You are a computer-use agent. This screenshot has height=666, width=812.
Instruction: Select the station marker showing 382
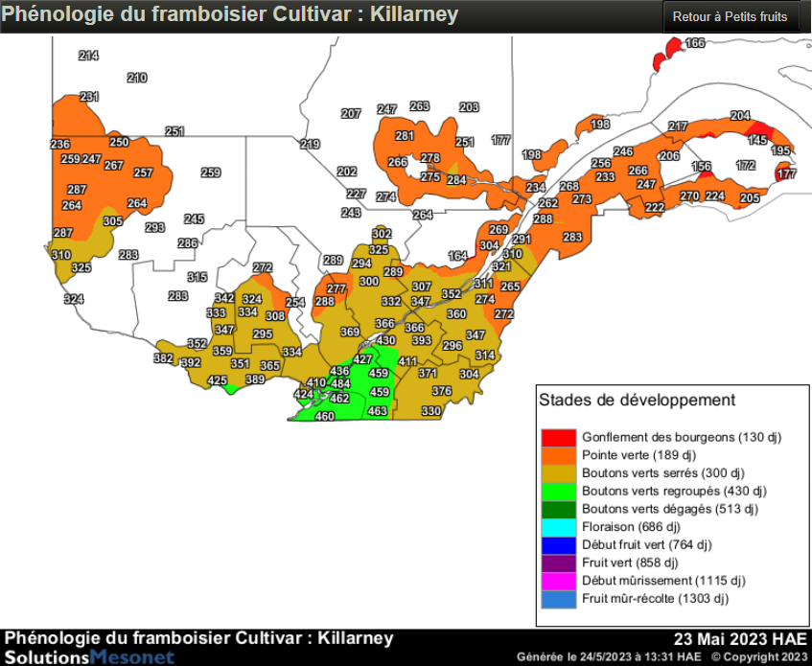[163, 359]
